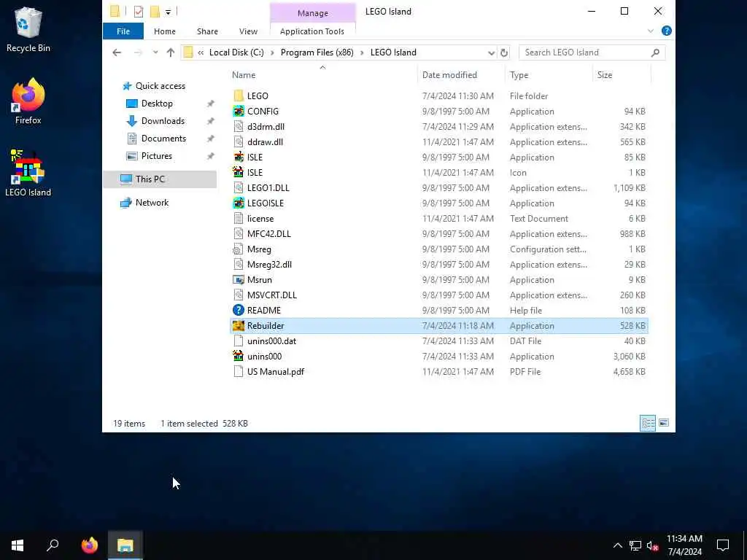The image size is (747, 560).
Task: Open the Share ribbon tab
Action: click(x=207, y=31)
